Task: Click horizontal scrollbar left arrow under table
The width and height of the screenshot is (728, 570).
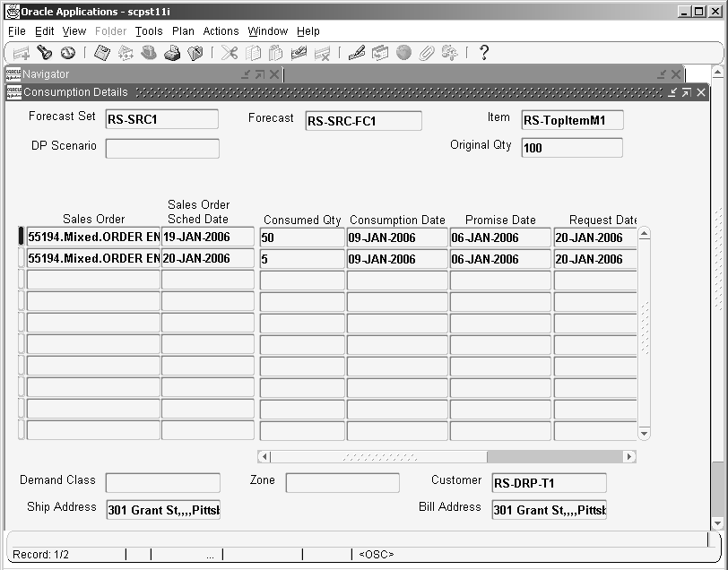Action: click(x=264, y=457)
